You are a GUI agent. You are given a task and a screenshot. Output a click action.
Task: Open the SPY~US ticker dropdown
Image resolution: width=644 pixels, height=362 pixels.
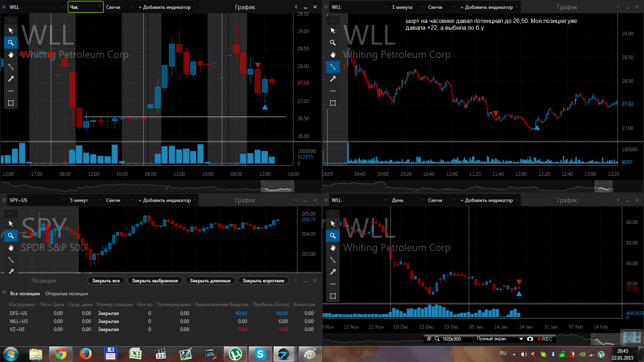(x=37, y=200)
